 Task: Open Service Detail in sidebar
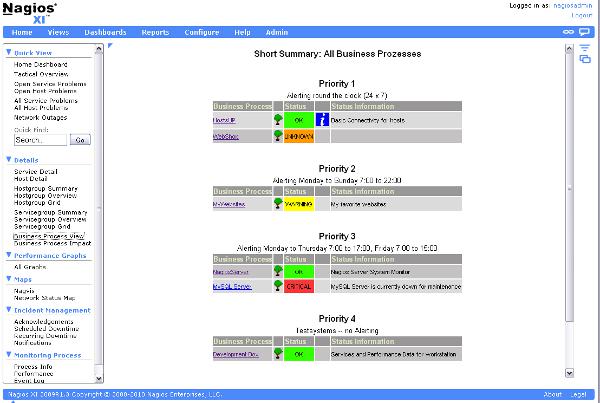[36, 171]
